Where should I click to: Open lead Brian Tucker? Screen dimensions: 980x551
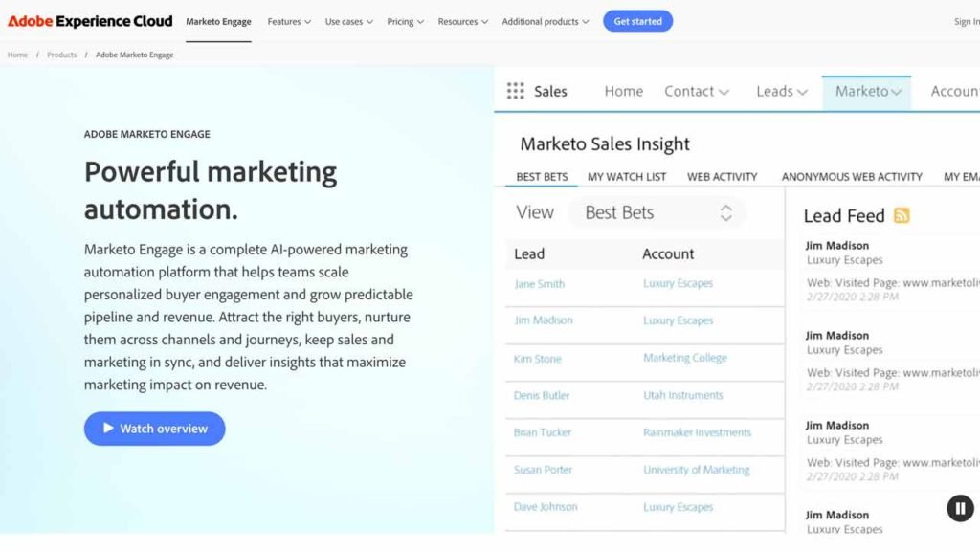click(543, 432)
